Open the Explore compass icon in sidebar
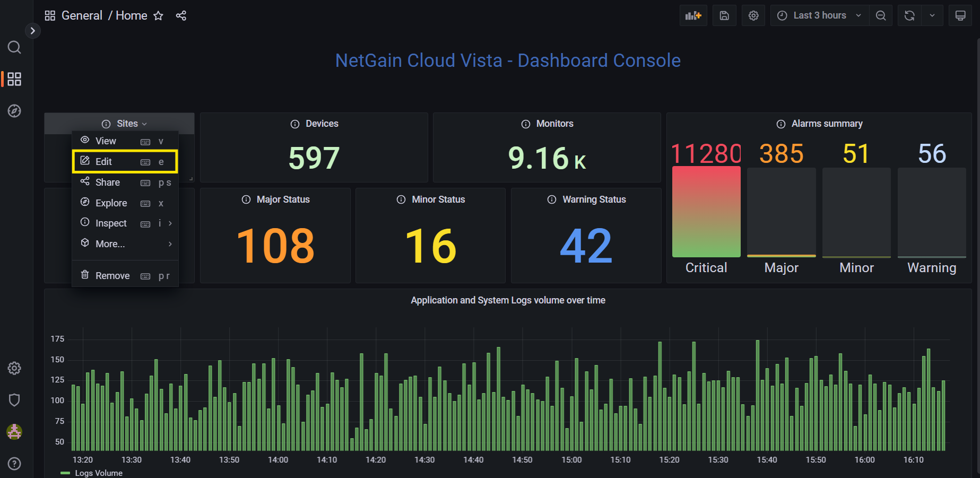 click(x=14, y=111)
